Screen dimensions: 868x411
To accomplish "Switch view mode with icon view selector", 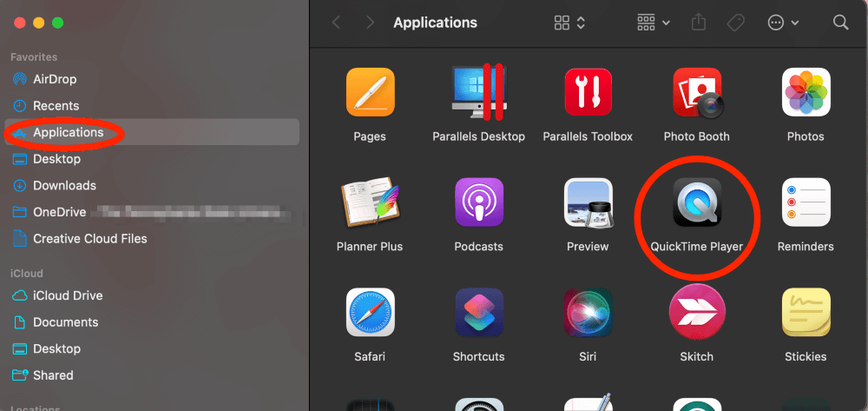I will pyautogui.click(x=569, y=23).
